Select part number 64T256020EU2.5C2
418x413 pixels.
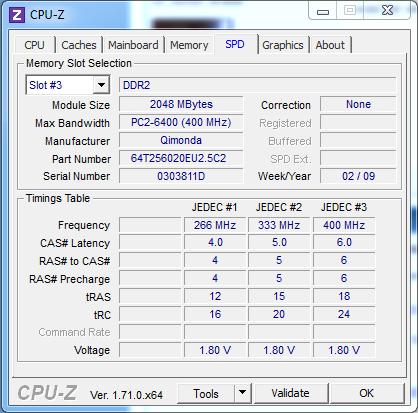click(x=181, y=158)
